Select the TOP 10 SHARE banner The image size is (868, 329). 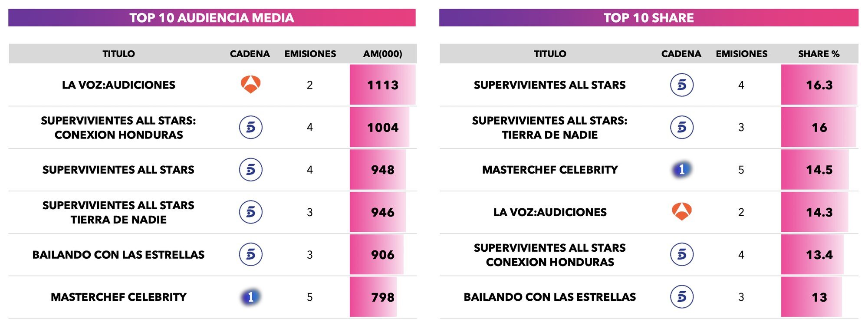tap(648, 18)
